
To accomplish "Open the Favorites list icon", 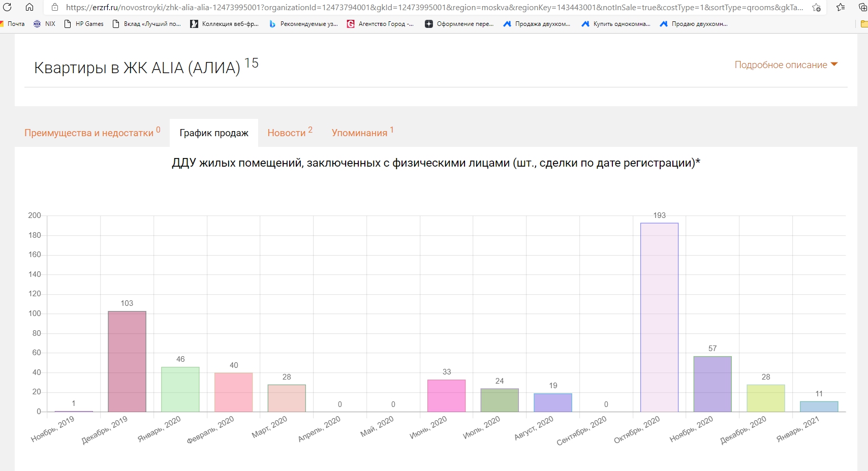I will point(841,7).
